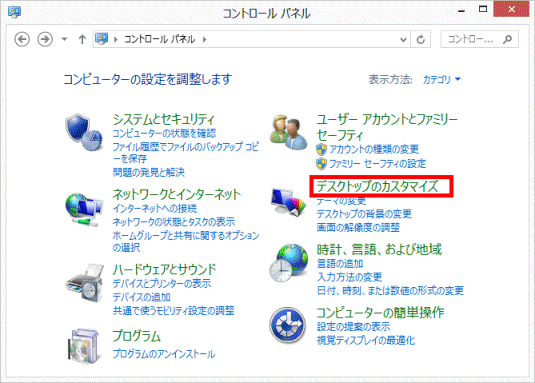Open the System and Security shield icon
This screenshot has width=535, height=383.
[84, 132]
